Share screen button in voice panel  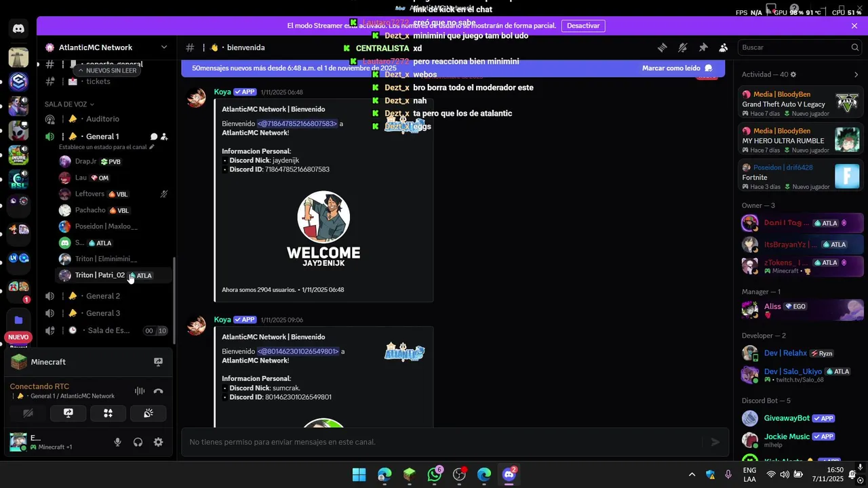coord(68,413)
